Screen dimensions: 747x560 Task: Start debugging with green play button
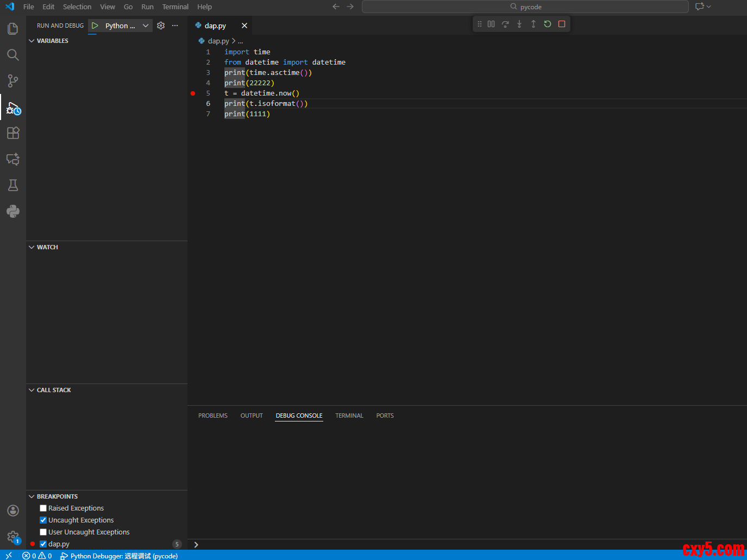(95, 26)
